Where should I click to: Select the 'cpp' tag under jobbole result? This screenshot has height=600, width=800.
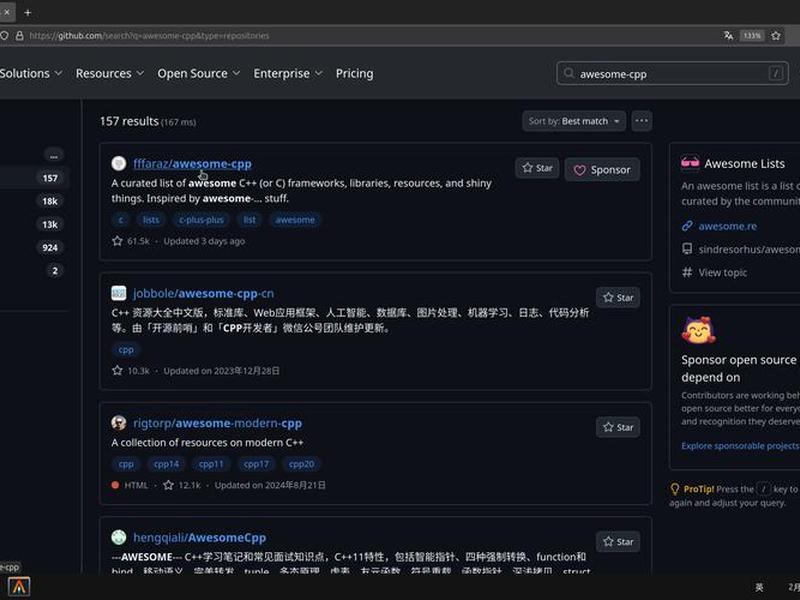point(126,349)
